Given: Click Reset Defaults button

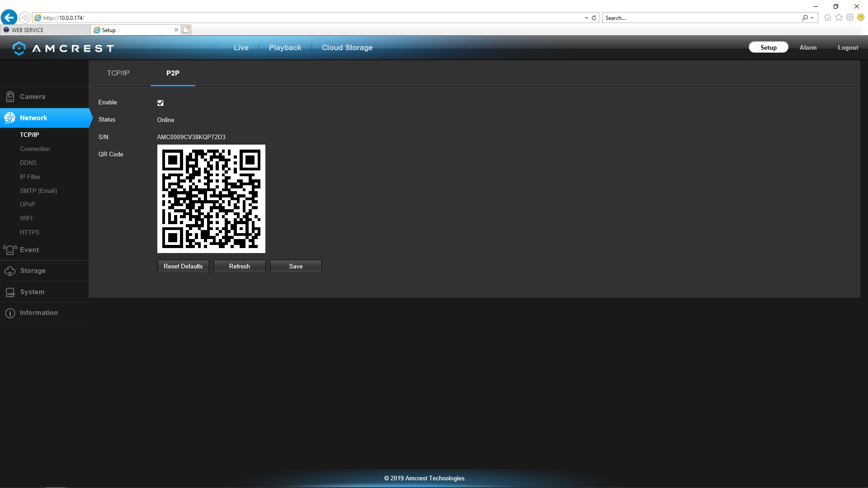Looking at the screenshot, I should click(183, 267).
